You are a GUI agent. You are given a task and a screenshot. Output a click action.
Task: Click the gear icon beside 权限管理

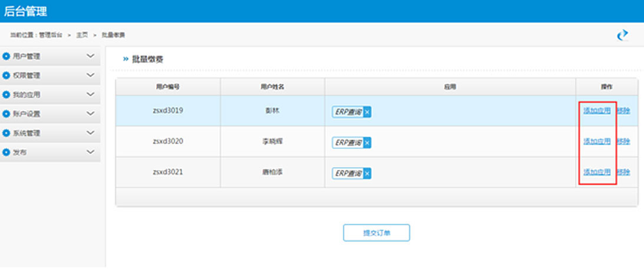tap(6, 75)
